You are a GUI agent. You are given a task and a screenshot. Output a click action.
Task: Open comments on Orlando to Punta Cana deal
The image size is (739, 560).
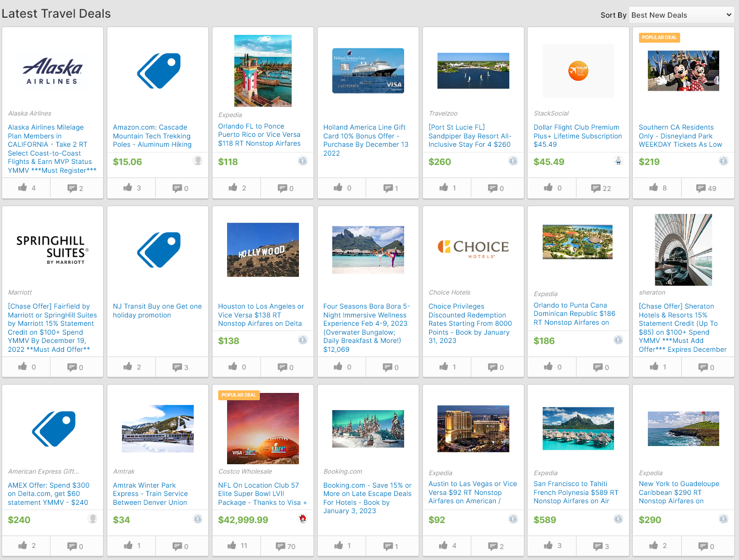point(602,367)
